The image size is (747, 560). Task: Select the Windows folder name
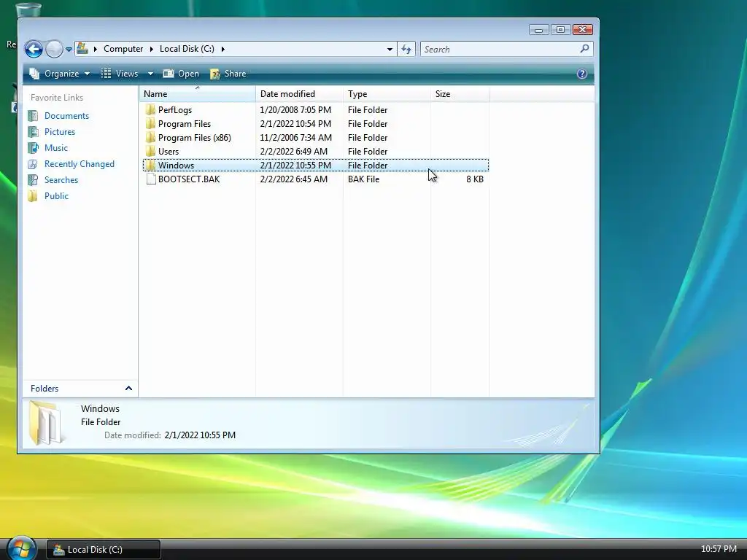click(176, 166)
